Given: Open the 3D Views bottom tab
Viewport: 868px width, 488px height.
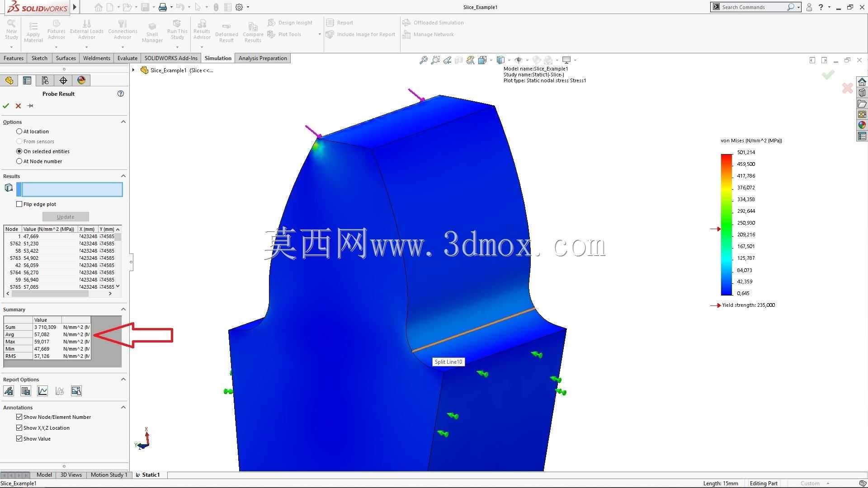Looking at the screenshot, I should point(71,475).
